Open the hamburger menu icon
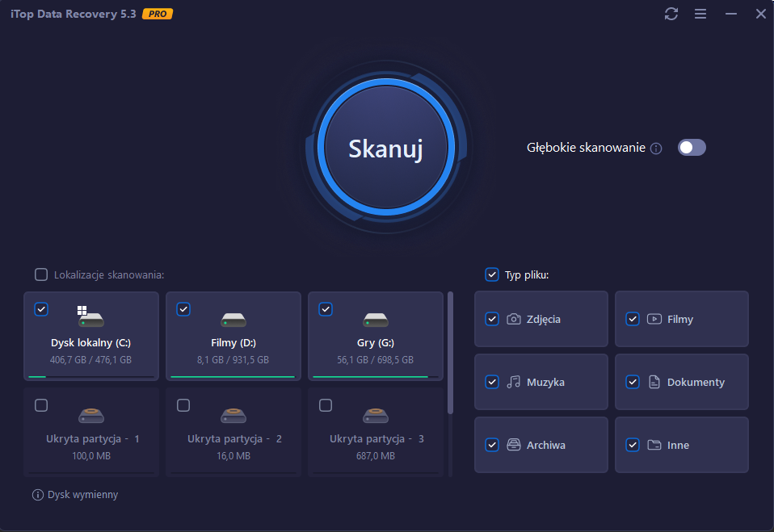 700,14
